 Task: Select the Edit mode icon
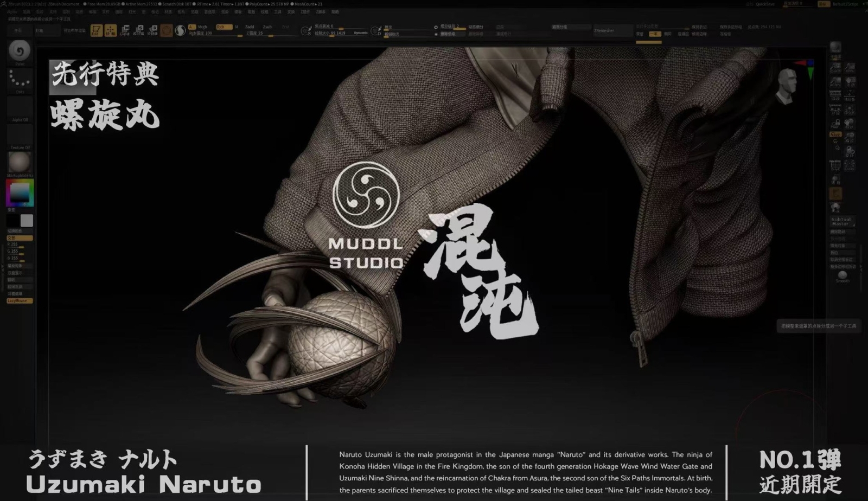pos(96,30)
